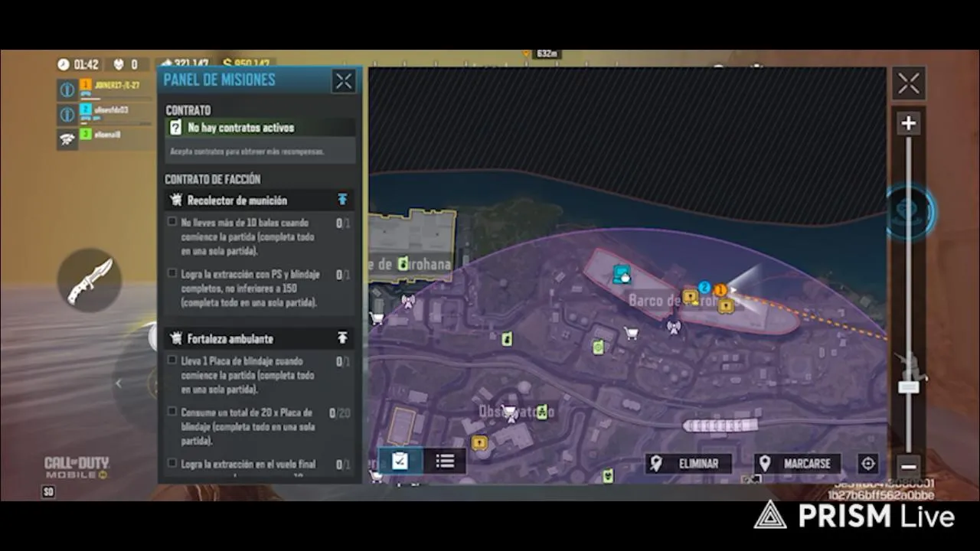Check the 'Logra la extracción con PS y blindaje' objective
This screenshot has width=980, height=551.
click(x=172, y=273)
